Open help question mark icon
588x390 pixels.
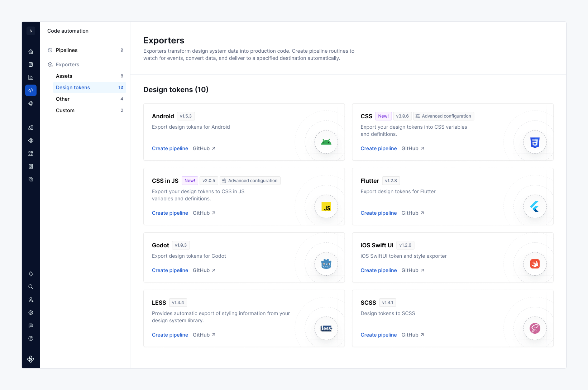coord(31,338)
